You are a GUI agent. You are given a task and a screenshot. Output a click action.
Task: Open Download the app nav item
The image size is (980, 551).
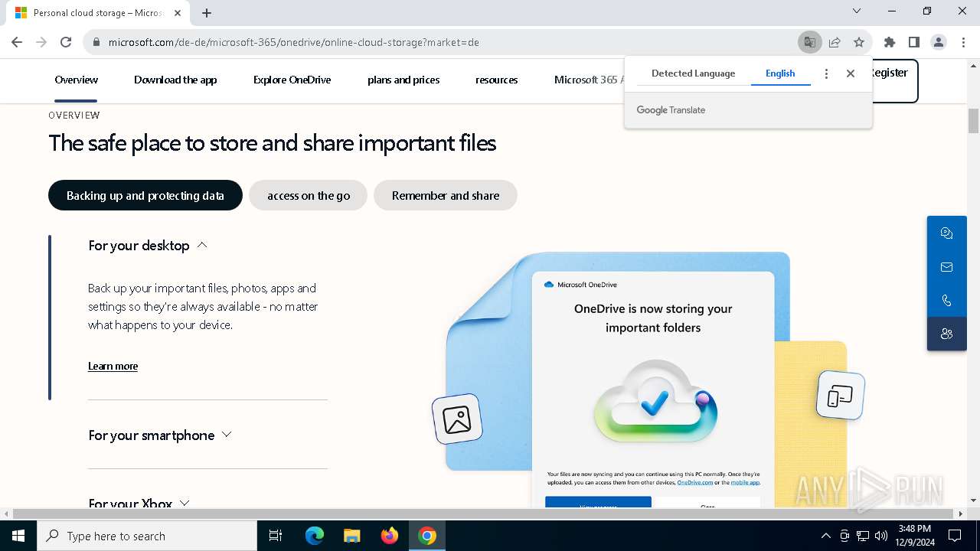(x=175, y=80)
